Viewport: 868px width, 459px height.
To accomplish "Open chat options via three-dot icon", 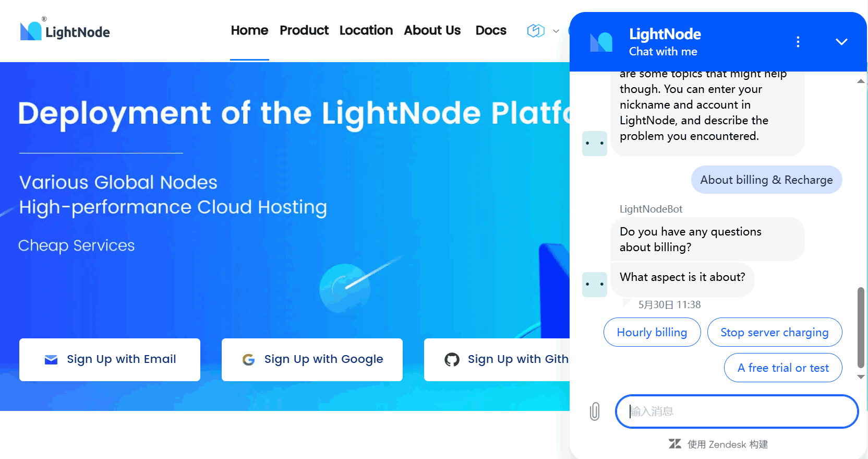I will [x=798, y=42].
